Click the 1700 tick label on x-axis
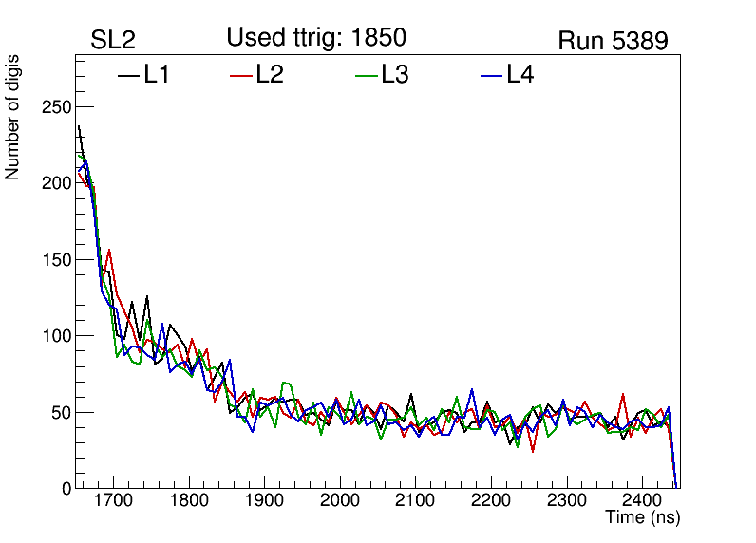This screenshot has width=756, height=543. click(x=113, y=500)
